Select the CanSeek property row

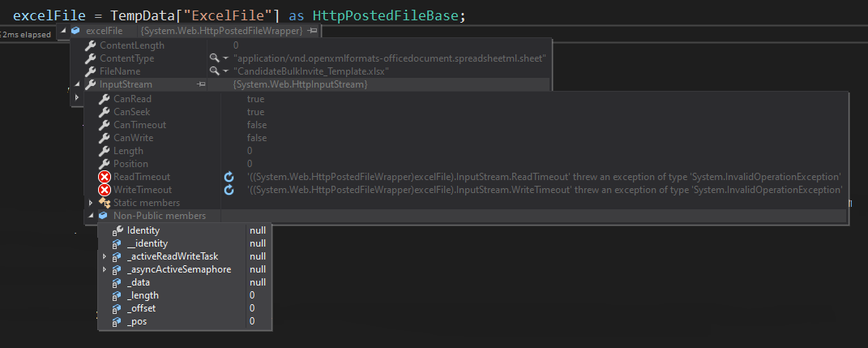[465, 112]
